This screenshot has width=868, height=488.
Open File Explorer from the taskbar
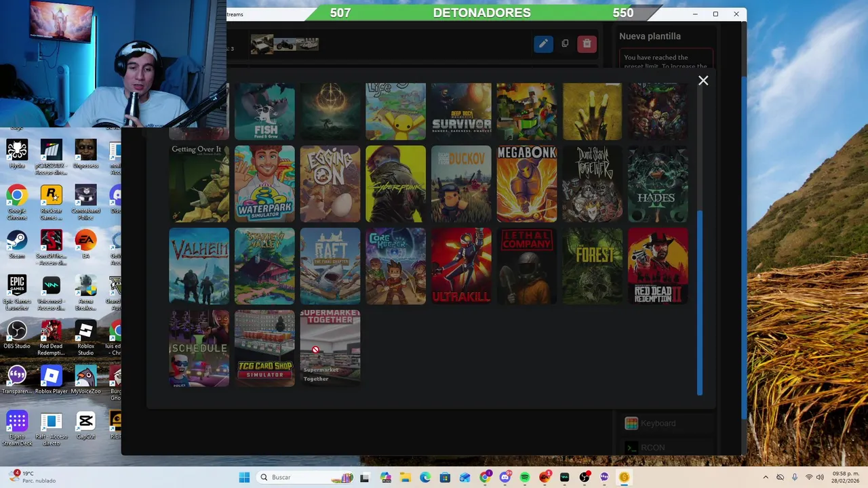pyautogui.click(x=405, y=477)
